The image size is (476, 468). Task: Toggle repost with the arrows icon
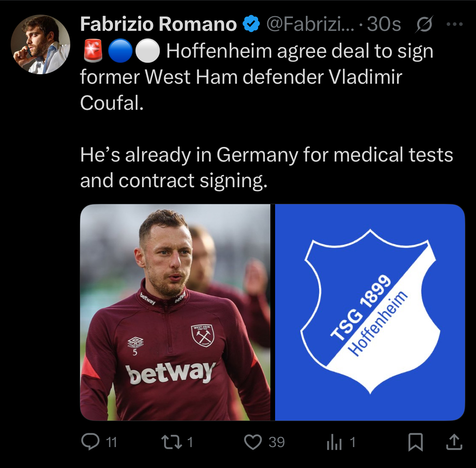click(x=172, y=442)
